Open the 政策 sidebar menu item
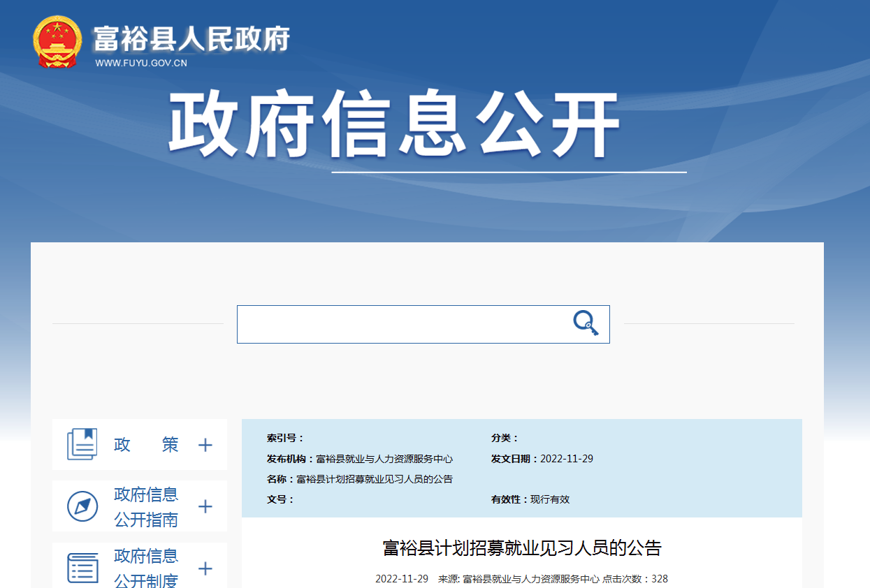Screen dimensions: 870x588 click(146, 445)
